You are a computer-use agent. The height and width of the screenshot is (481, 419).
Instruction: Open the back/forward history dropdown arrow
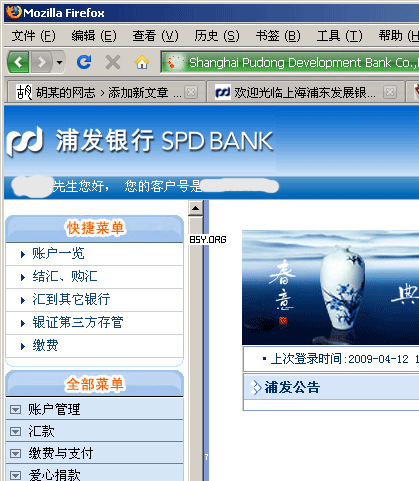[59, 62]
